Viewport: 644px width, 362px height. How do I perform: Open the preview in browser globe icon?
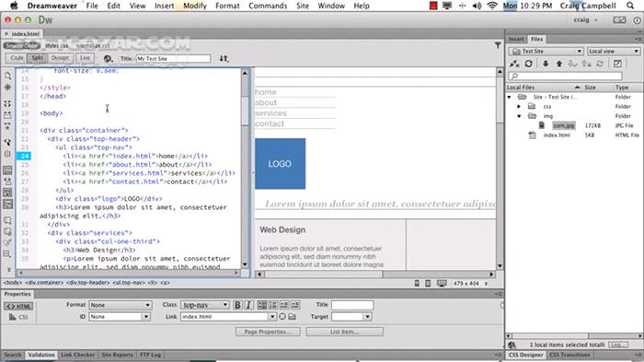tap(108, 59)
